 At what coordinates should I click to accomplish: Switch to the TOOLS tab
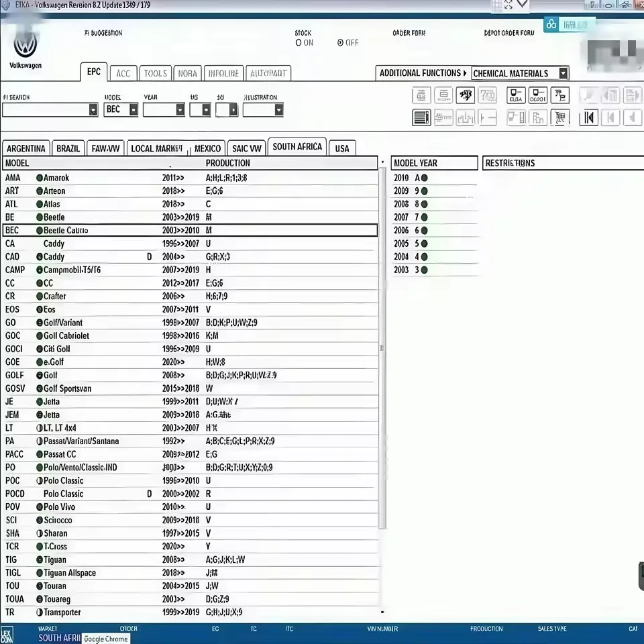click(x=155, y=72)
